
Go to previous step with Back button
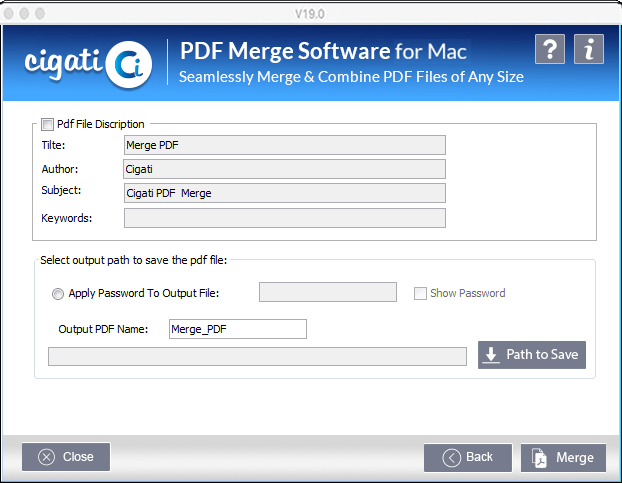coord(468,458)
